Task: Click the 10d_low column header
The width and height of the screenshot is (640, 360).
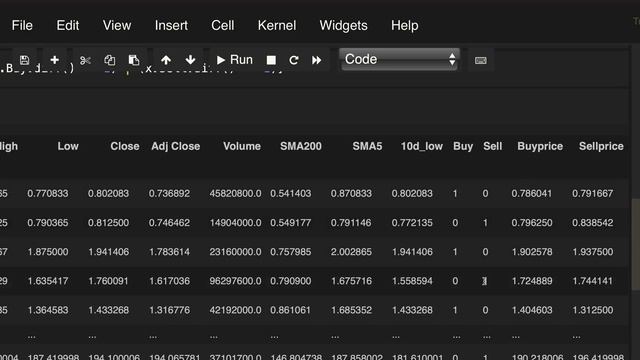Action: [x=422, y=146]
